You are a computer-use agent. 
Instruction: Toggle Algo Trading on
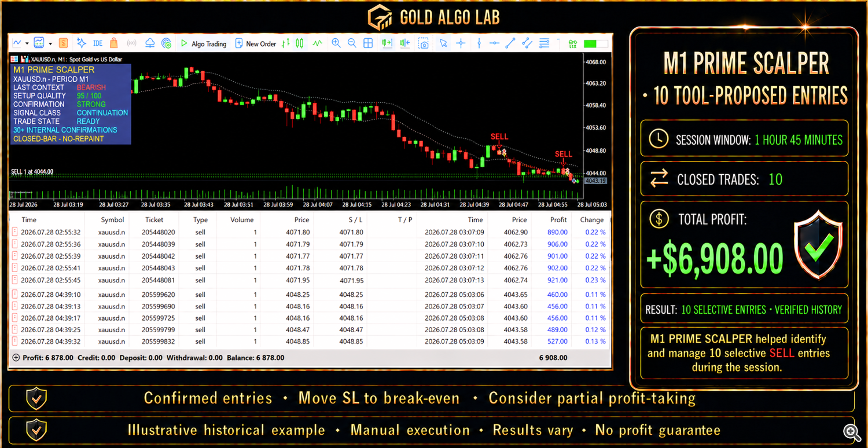(203, 43)
